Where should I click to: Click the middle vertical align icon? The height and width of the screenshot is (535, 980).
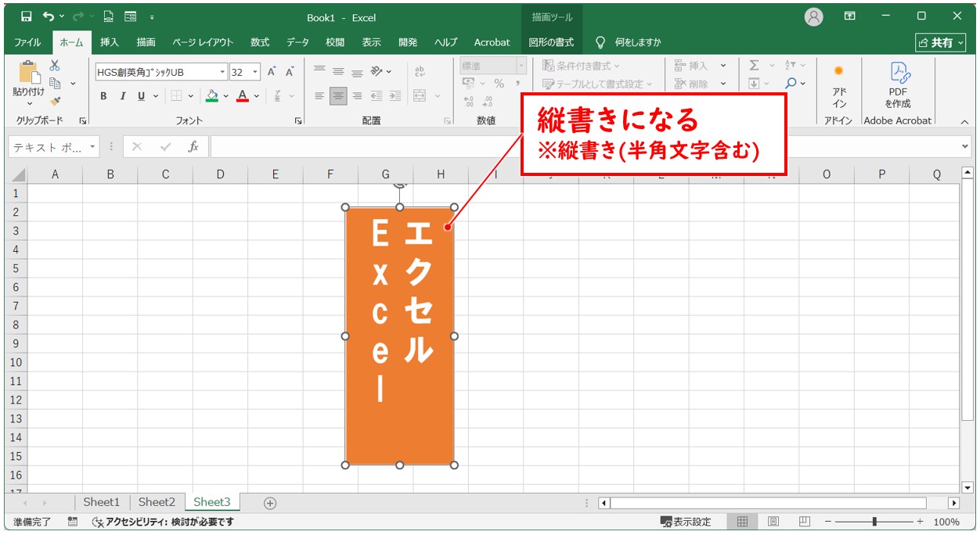tap(338, 71)
